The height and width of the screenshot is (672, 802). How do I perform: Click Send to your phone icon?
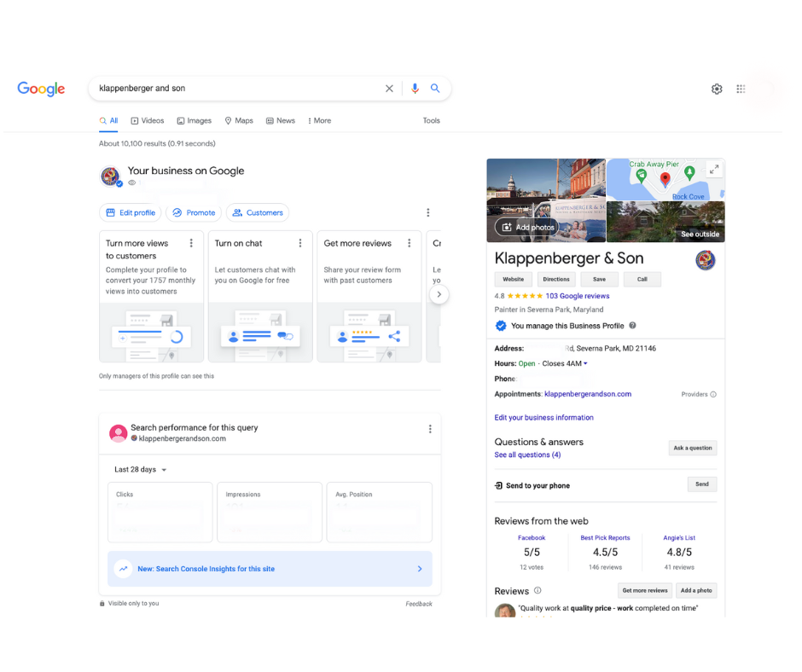coord(499,485)
